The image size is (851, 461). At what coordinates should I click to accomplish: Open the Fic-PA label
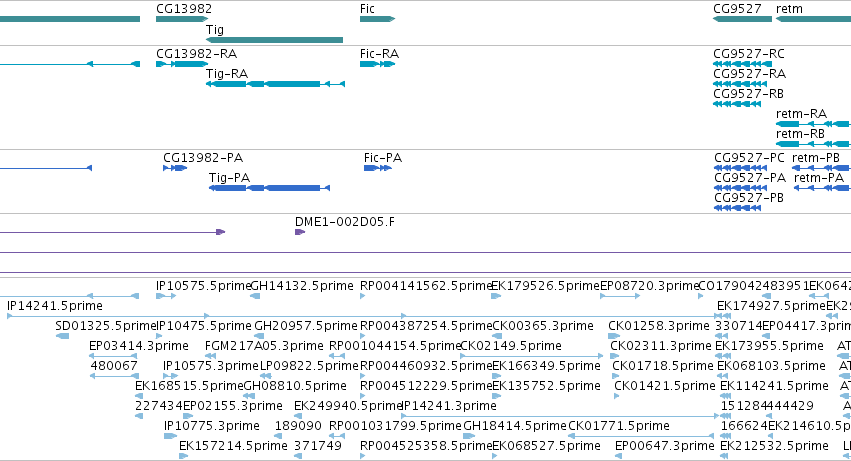(x=383, y=158)
